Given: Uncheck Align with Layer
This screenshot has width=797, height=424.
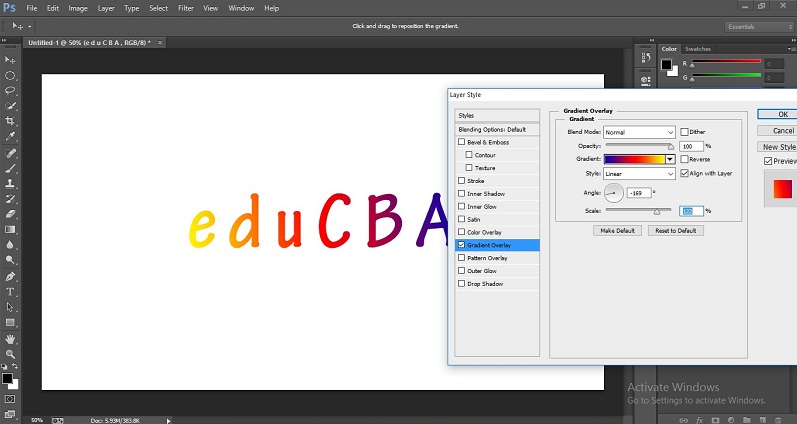Looking at the screenshot, I should coord(684,173).
